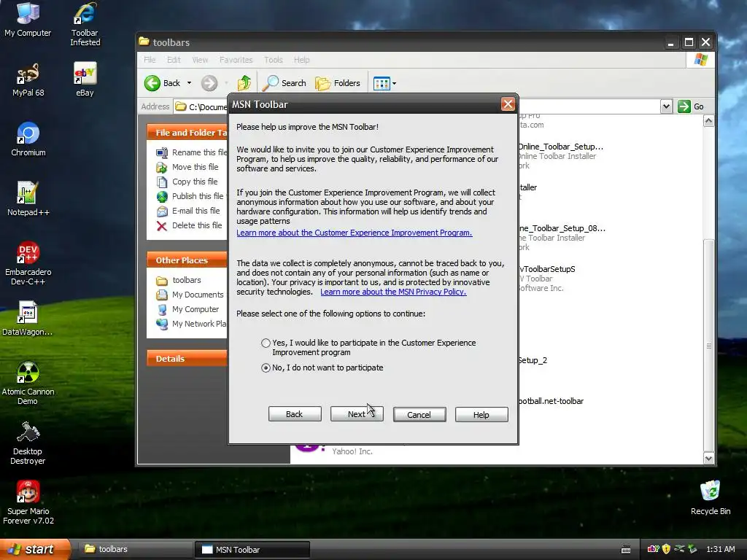Open Customer Experience Improvement Program link
This screenshot has height=560, width=747.
354,233
